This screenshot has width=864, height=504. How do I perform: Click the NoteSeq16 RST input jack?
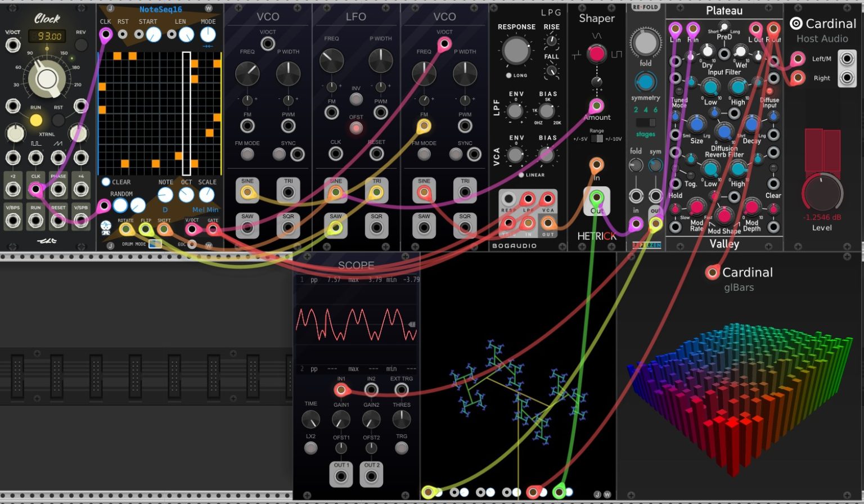point(123,34)
